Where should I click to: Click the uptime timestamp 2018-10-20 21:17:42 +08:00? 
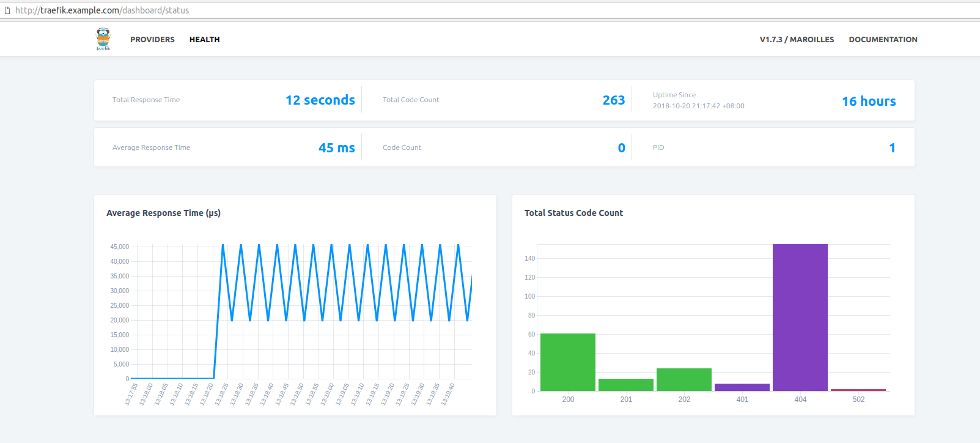[x=699, y=106]
